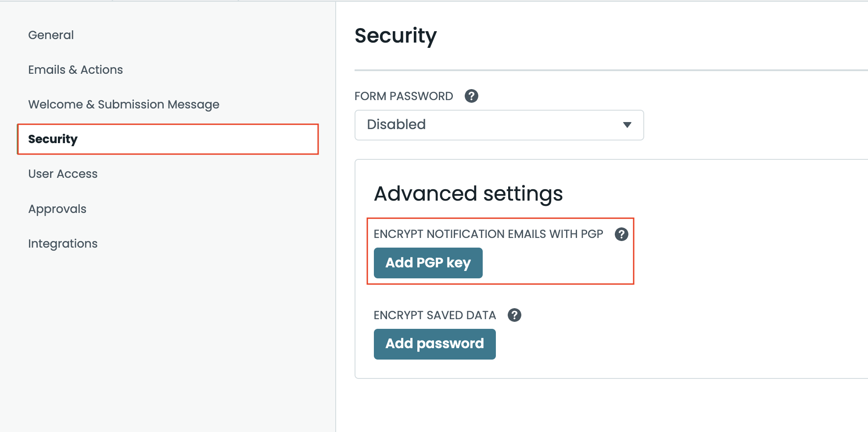868x432 pixels.
Task: Click the Form Password help icon
Action: pos(471,96)
